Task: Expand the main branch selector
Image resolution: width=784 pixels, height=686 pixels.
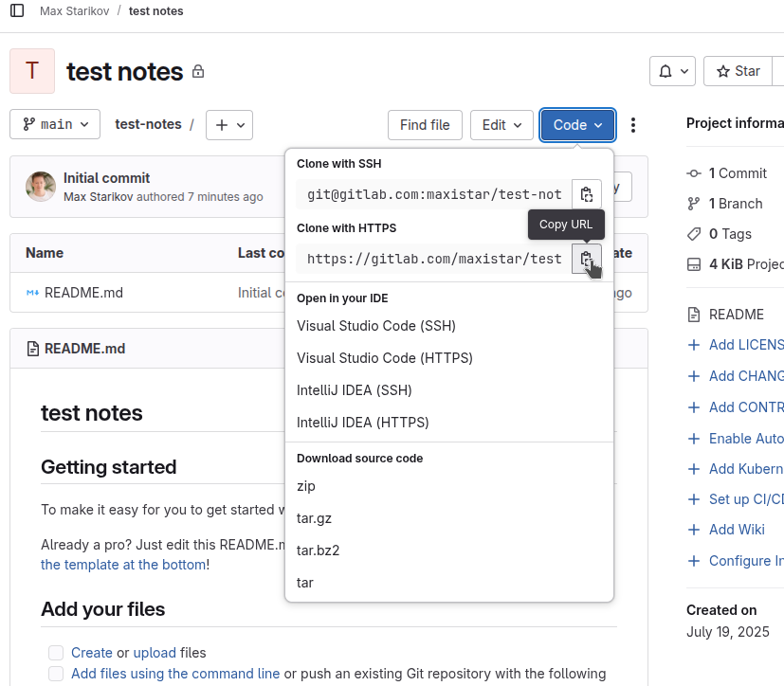Action: click(55, 125)
